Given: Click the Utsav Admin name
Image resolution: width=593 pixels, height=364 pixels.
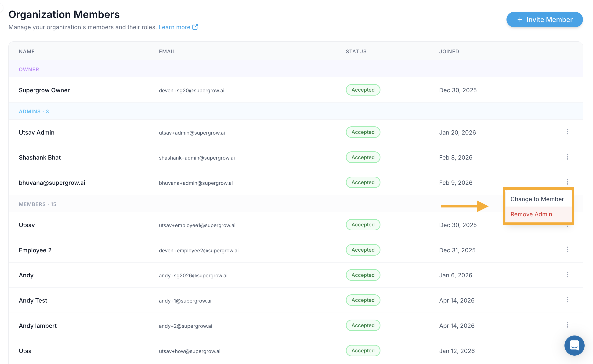Looking at the screenshot, I should pos(37,132).
